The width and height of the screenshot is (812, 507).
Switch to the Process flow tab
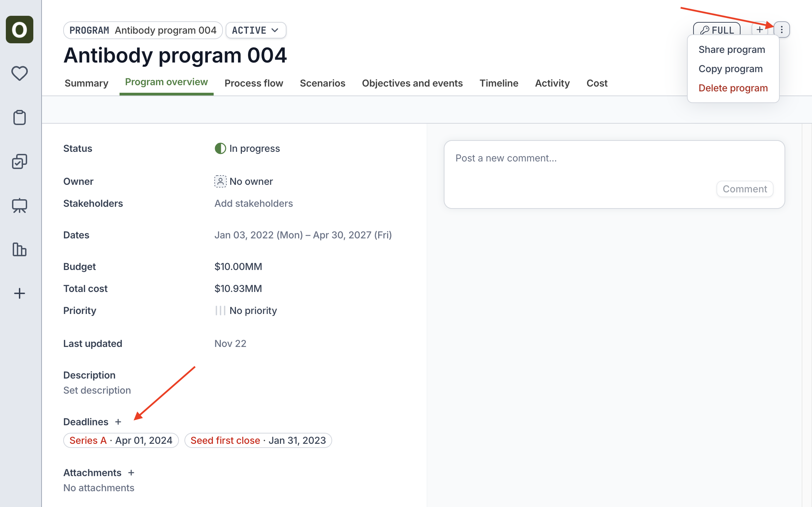point(253,83)
